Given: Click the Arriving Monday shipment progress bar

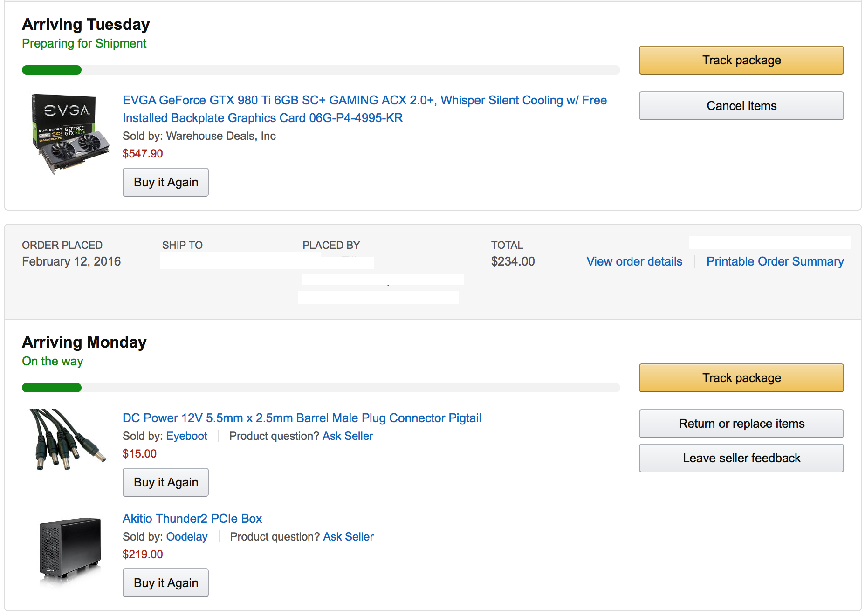Looking at the screenshot, I should pos(321,388).
